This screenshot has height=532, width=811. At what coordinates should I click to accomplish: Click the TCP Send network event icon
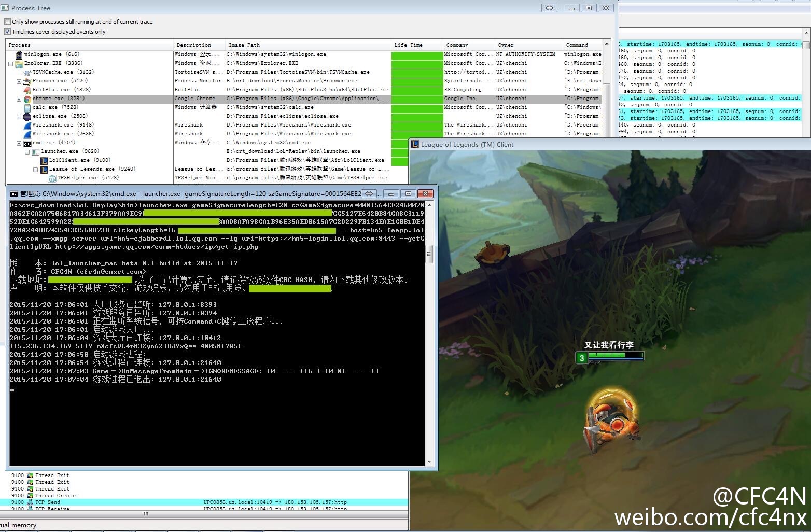pos(30,502)
